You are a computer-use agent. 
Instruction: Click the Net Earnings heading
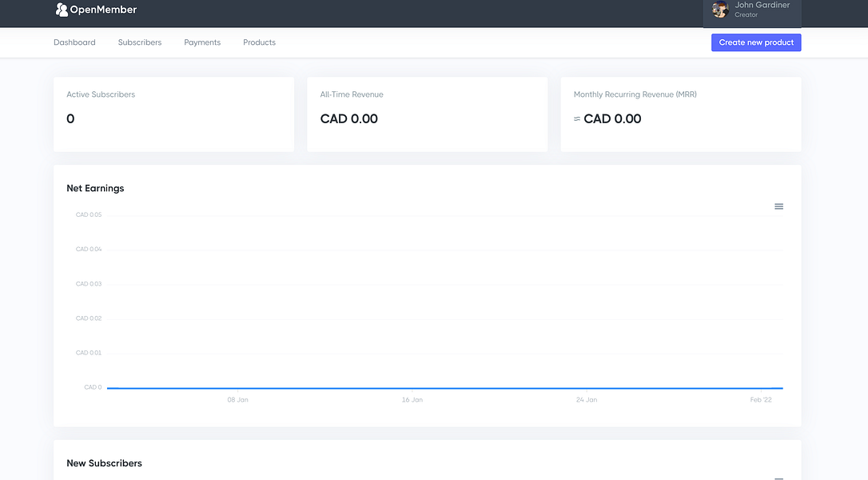tap(95, 188)
